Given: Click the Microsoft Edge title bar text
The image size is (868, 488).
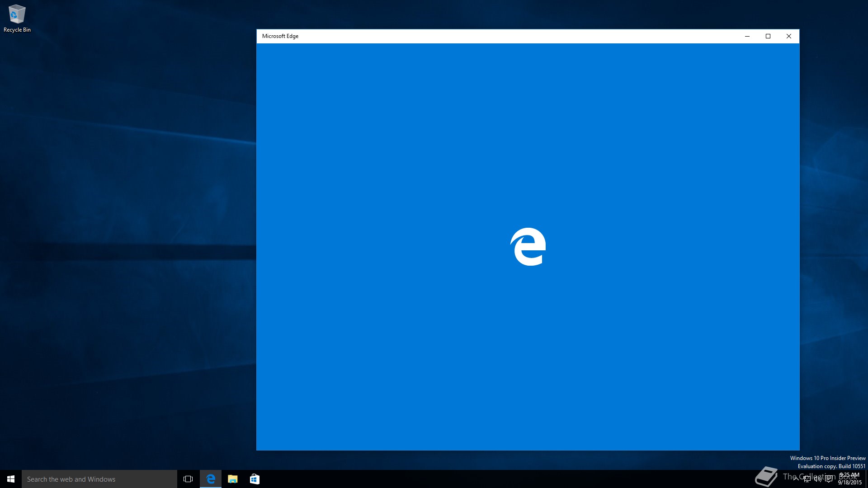Looking at the screenshot, I should tap(280, 36).
